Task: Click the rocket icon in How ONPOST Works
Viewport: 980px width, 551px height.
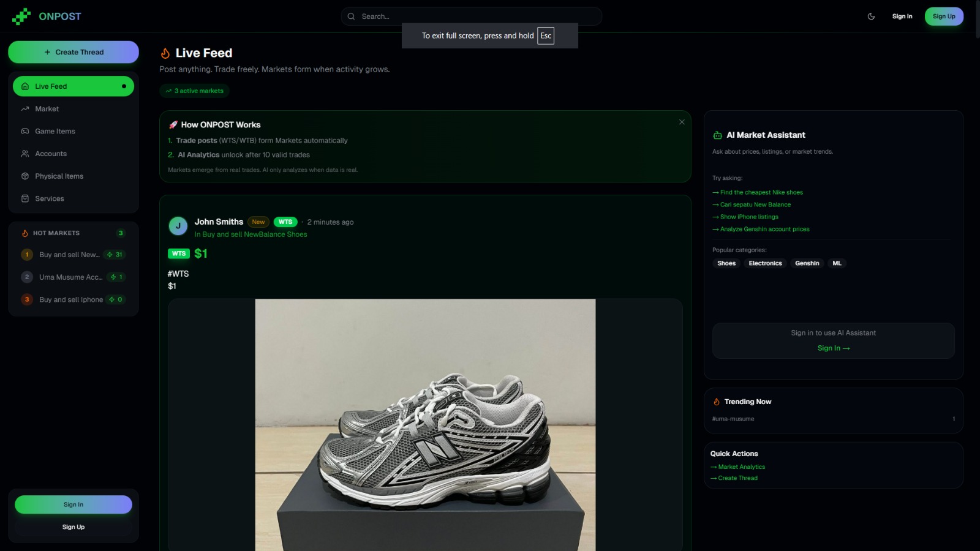Action: tap(173, 125)
